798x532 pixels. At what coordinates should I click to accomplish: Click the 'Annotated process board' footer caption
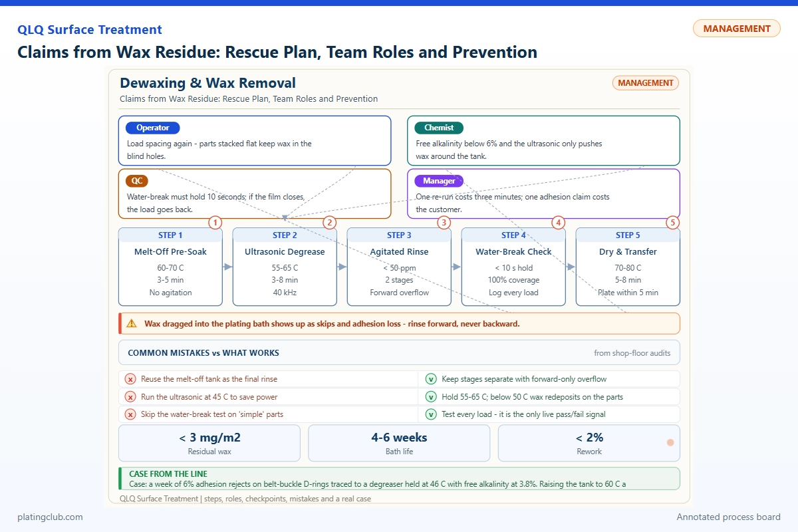728,517
